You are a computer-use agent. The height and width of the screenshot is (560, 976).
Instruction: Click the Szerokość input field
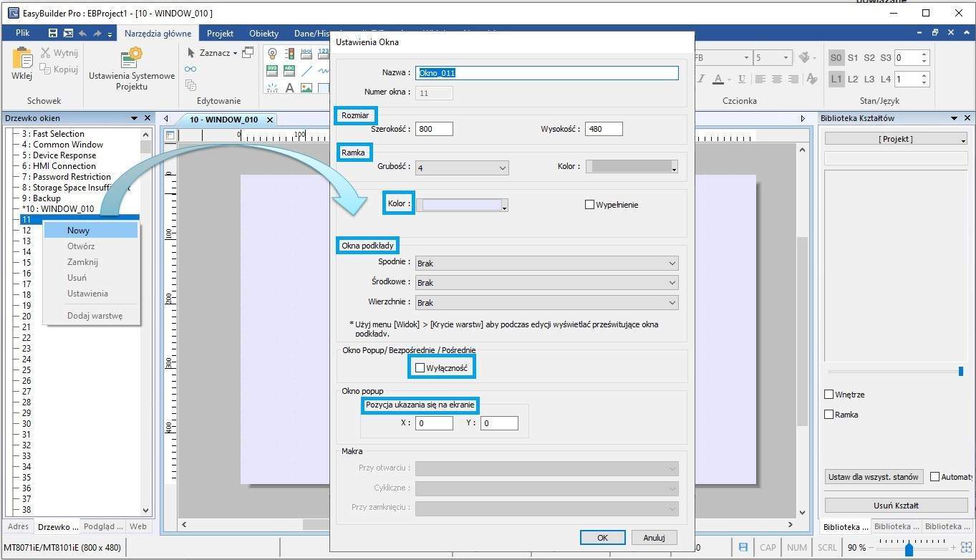(x=434, y=129)
